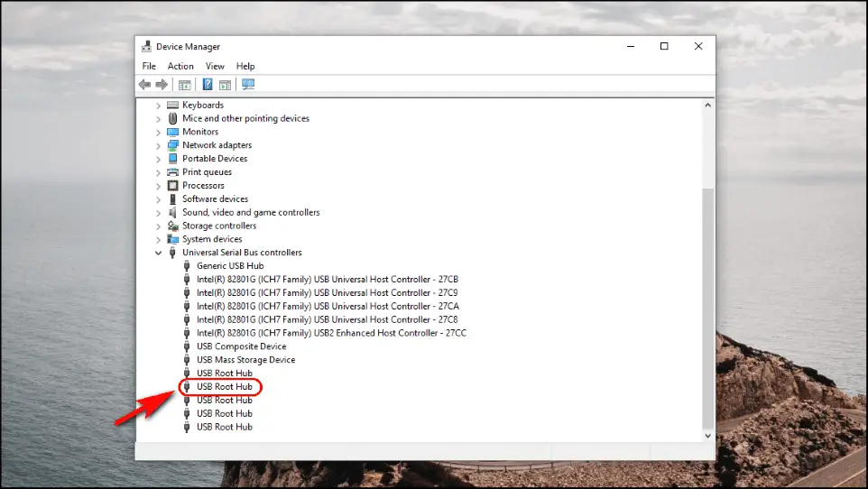Minimize the Device Manager window

pos(631,47)
